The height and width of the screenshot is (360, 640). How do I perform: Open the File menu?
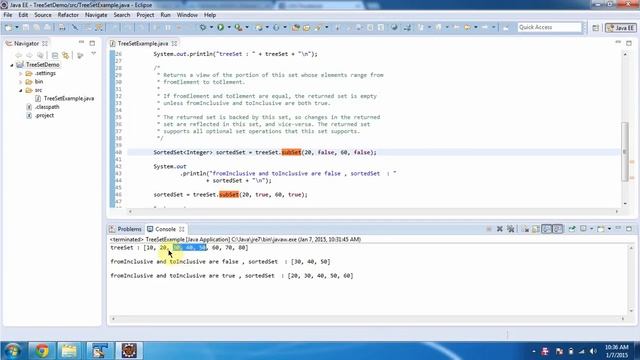pyautogui.click(x=8, y=15)
